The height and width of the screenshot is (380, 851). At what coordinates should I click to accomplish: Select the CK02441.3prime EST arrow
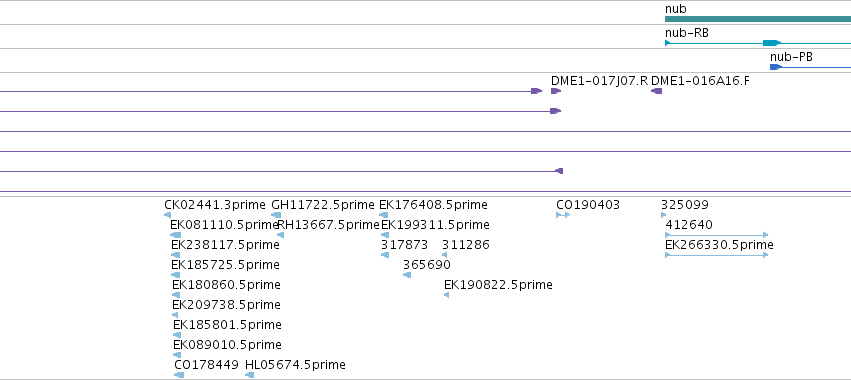(167, 215)
